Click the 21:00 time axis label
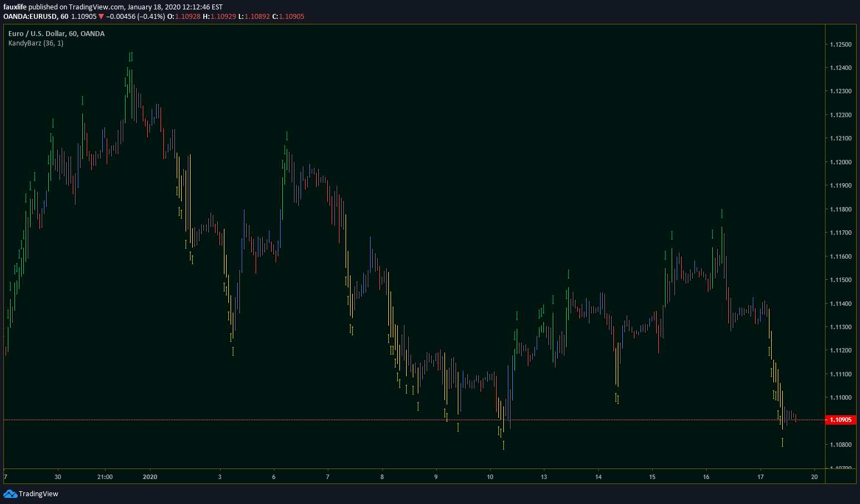The width and height of the screenshot is (860, 504). click(x=105, y=477)
